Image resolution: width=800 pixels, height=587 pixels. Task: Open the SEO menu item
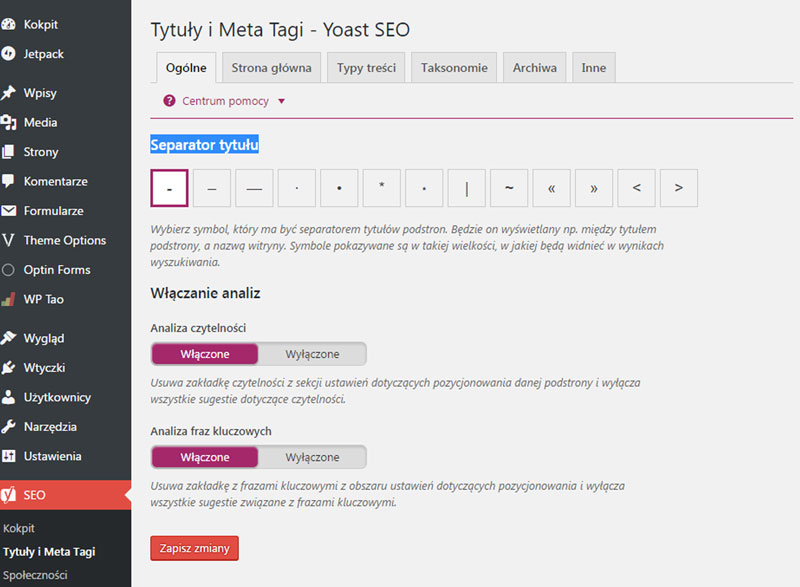65,495
